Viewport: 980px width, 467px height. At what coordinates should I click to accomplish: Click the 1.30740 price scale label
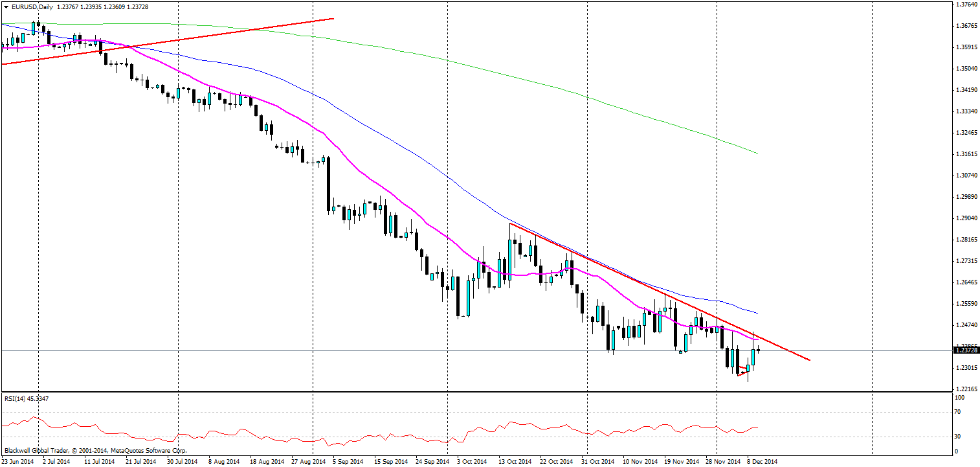(966, 175)
